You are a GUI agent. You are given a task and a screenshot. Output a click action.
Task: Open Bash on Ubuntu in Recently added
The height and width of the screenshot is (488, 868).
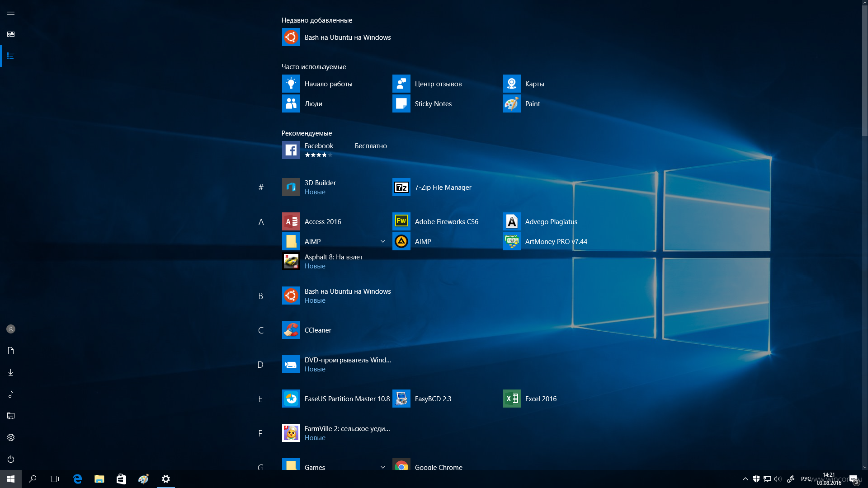coord(336,37)
